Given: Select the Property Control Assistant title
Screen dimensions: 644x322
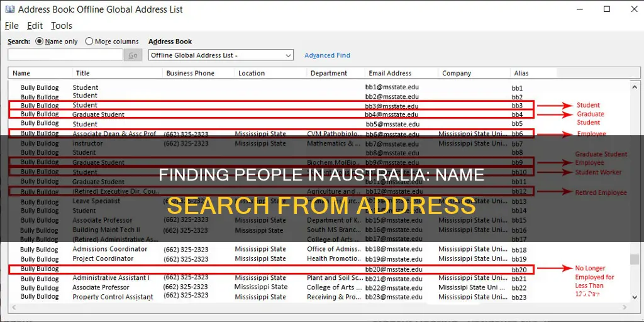Looking at the screenshot, I should click(x=113, y=297).
